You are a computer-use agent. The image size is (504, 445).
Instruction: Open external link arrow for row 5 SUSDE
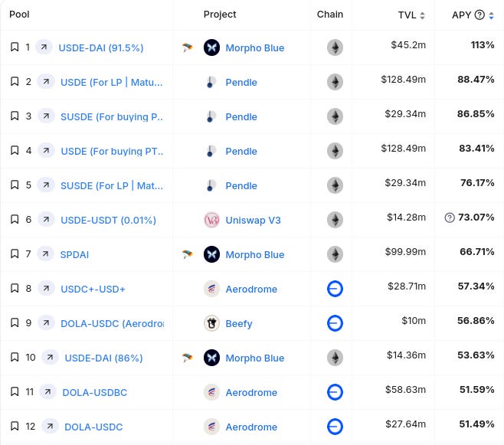click(x=46, y=185)
